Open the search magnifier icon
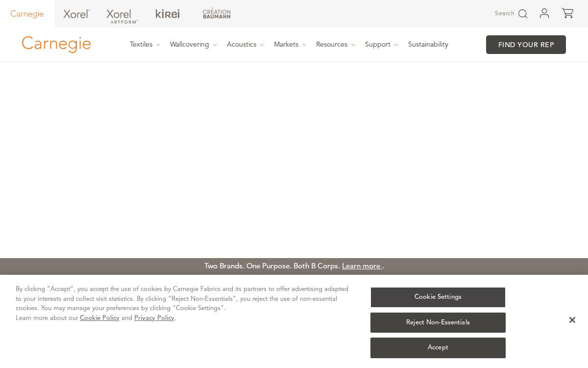 click(523, 14)
